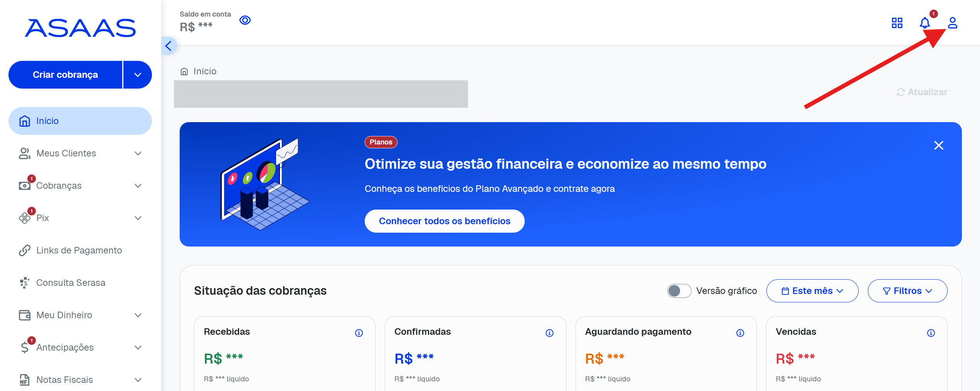The image size is (980, 391).
Task: Show info tooltip for Recebidas card
Action: pos(359,332)
